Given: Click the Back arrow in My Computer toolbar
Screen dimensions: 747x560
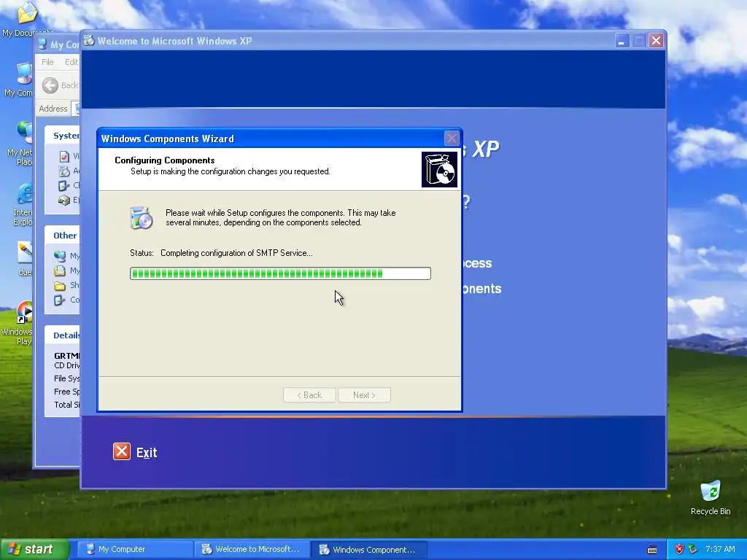Looking at the screenshot, I should 50,85.
